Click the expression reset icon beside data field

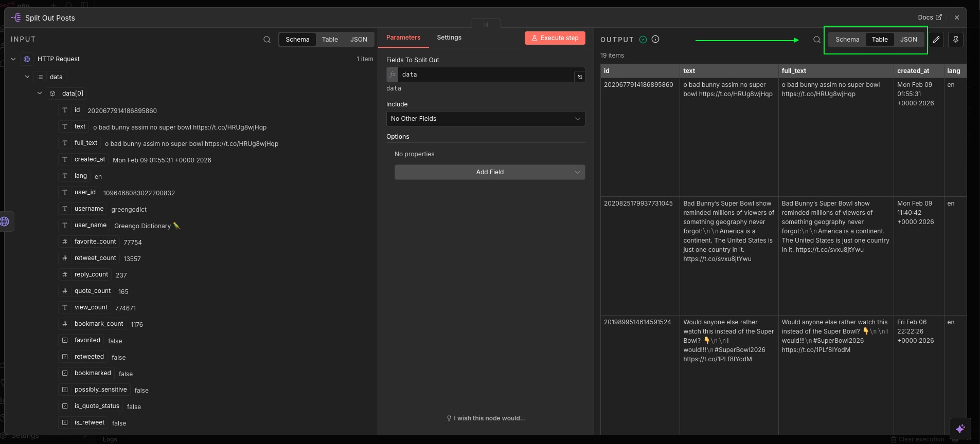click(x=580, y=77)
